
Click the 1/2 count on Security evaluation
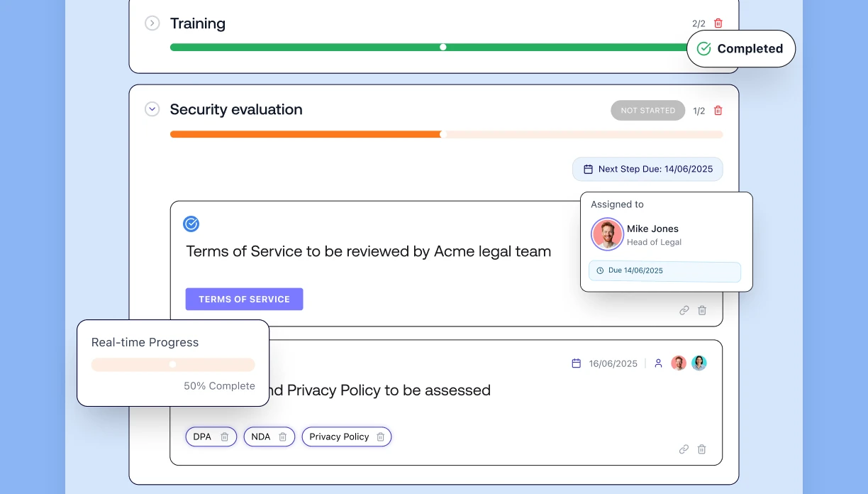tap(699, 111)
